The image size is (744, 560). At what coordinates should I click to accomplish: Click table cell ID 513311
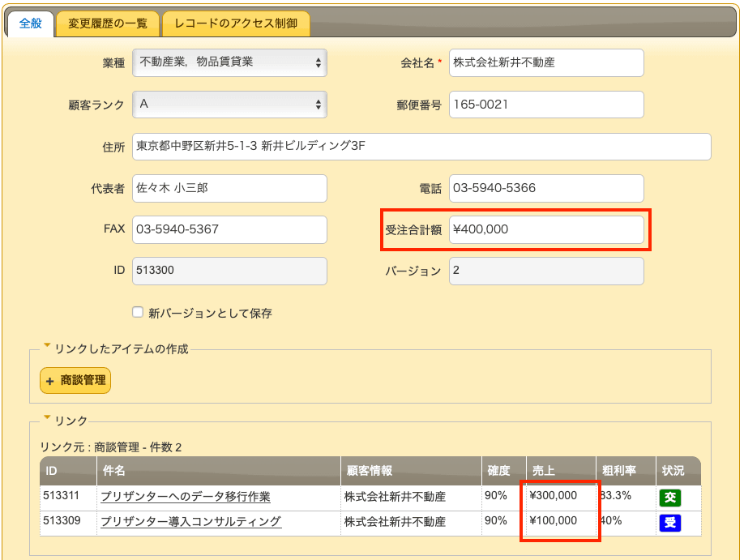[68, 498]
